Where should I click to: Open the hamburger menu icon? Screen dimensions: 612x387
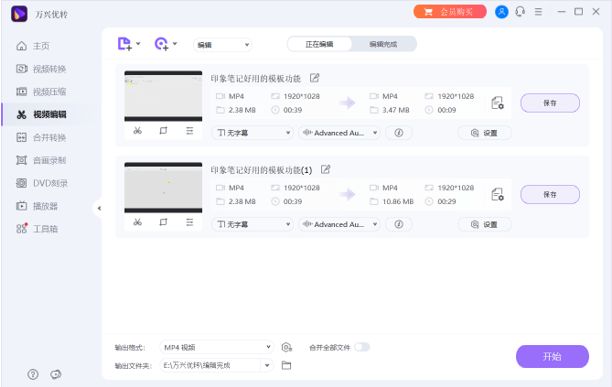[x=538, y=12]
